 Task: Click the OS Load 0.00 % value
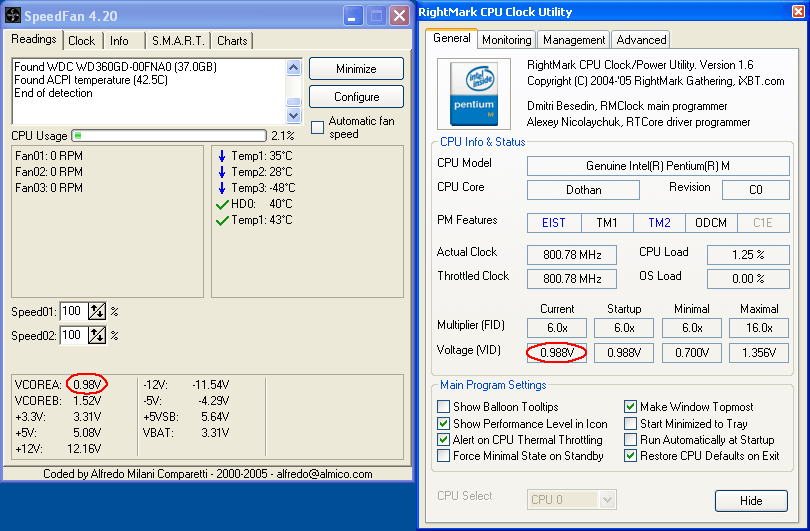click(x=748, y=279)
